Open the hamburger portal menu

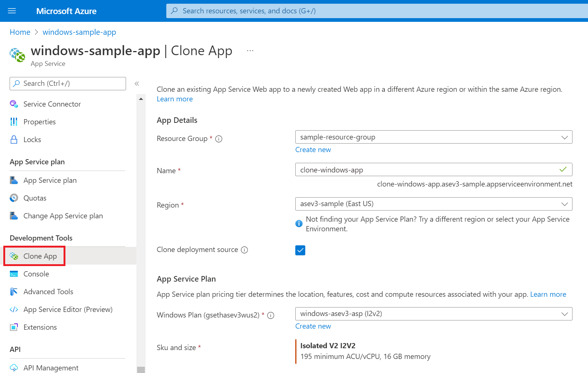pos(12,11)
